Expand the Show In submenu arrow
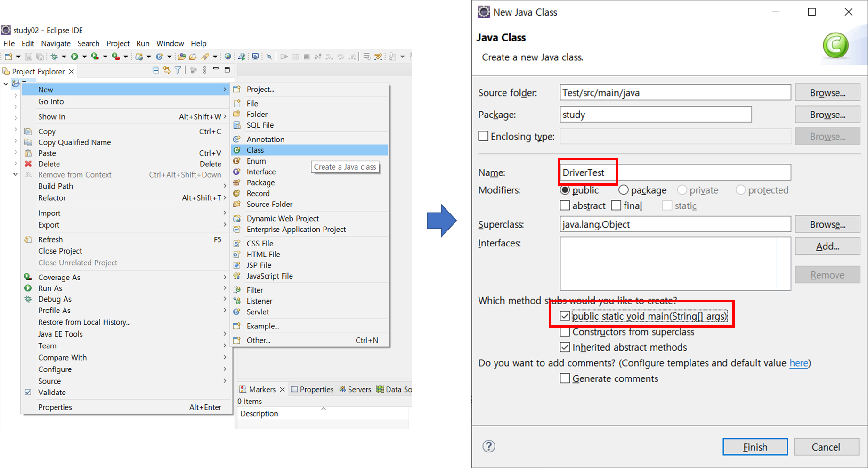The height and width of the screenshot is (468, 868). pyautogui.click(x=225, y=116)
